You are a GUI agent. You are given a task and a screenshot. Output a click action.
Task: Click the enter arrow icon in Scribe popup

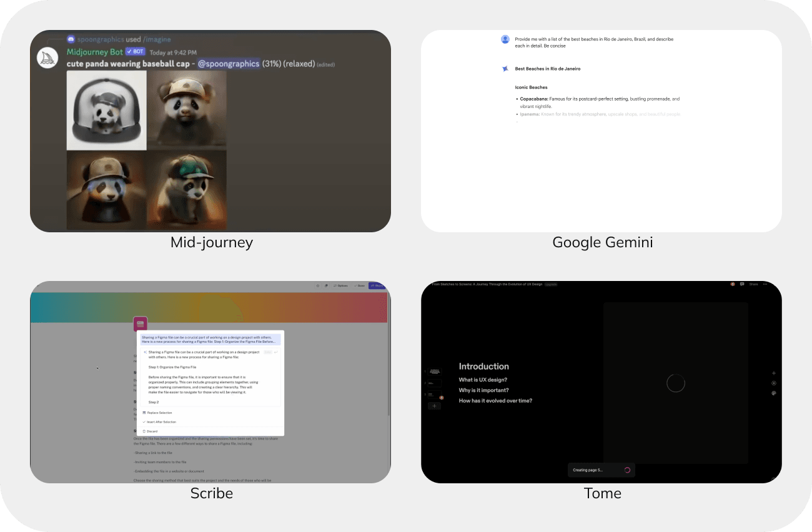276,352
